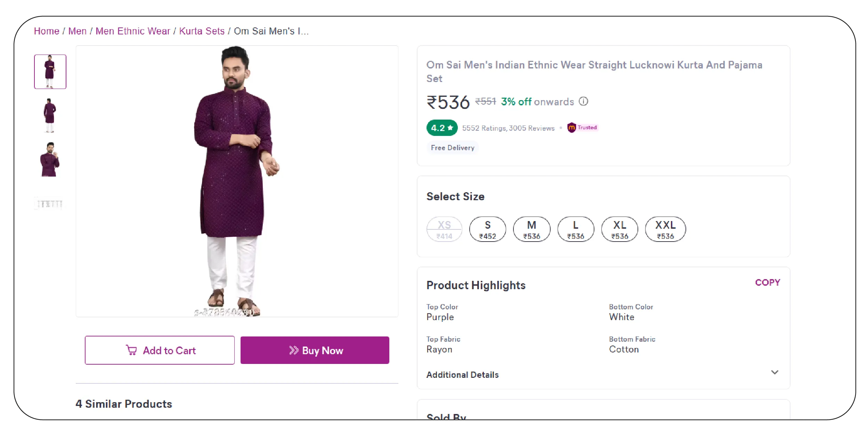Viewport: 868px width, 431px height.
Task: Copy the Product Highlights
Action: pyautogui.click(x=768, y=283)
